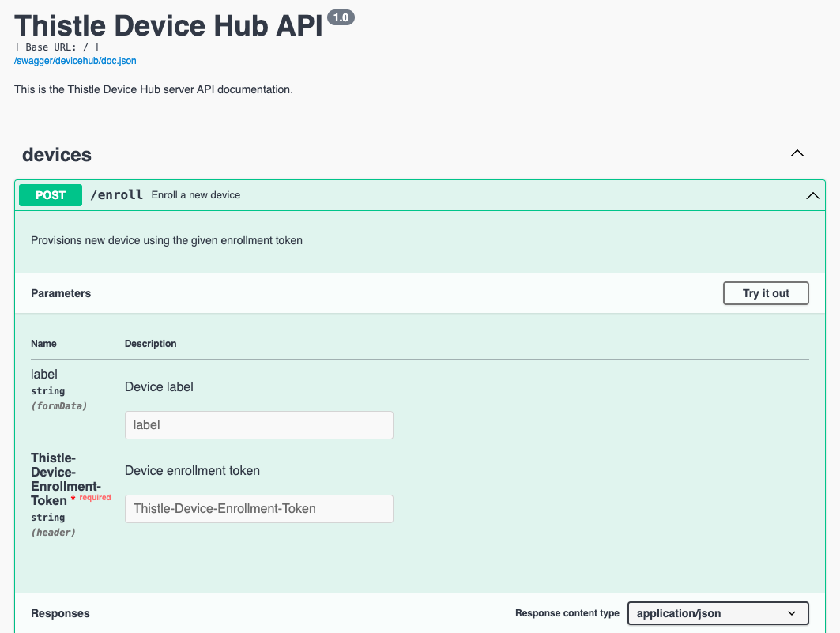
Task: Open the Response content type dropdown
Action: point(718,613)
